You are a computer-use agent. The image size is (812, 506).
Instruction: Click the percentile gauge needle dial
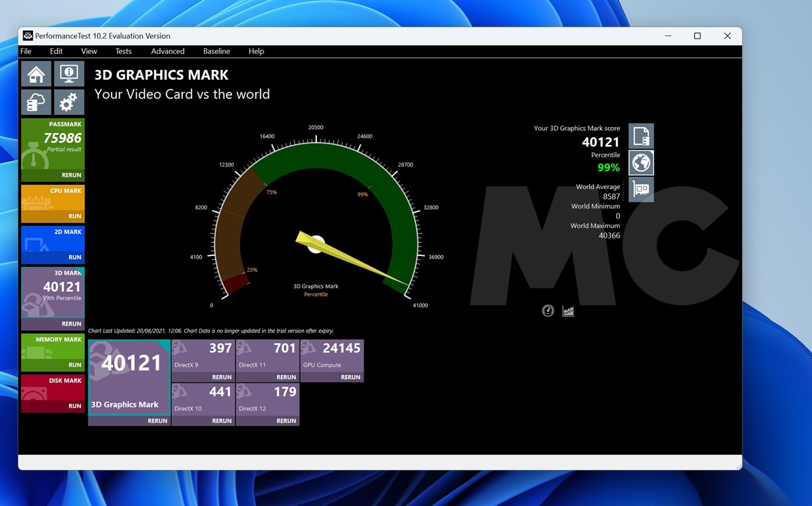(x=316, y=244)
